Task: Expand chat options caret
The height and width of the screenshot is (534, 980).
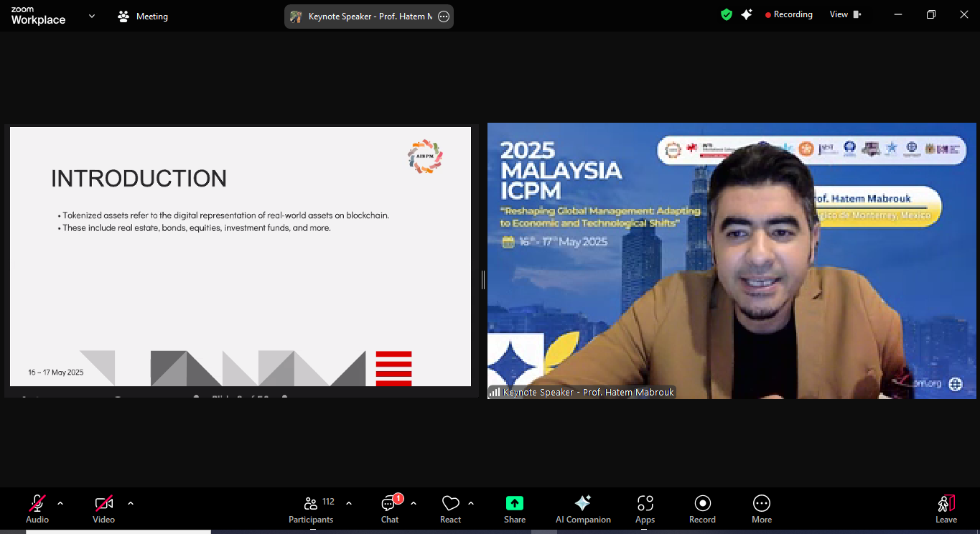Action: [x=414, y=503]
